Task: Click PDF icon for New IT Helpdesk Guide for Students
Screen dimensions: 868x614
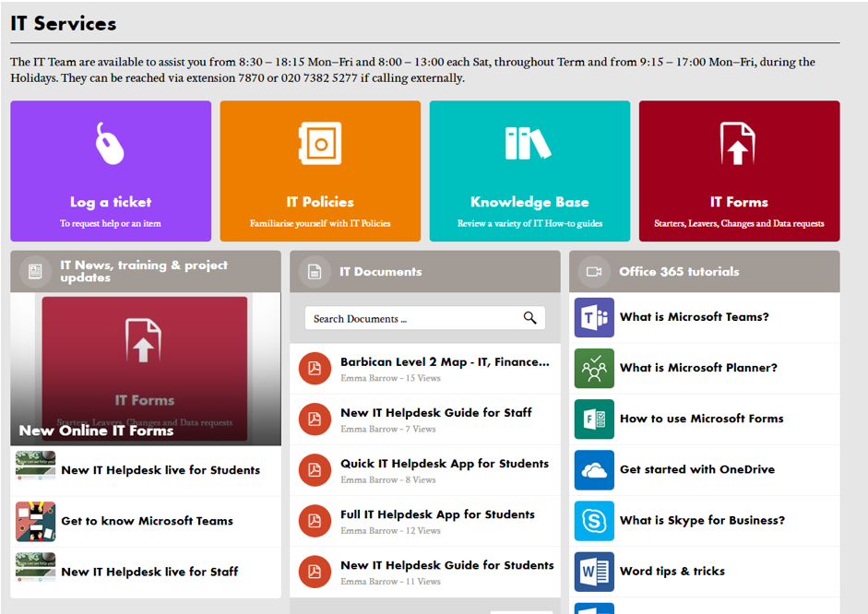Action: click(315, 572)
